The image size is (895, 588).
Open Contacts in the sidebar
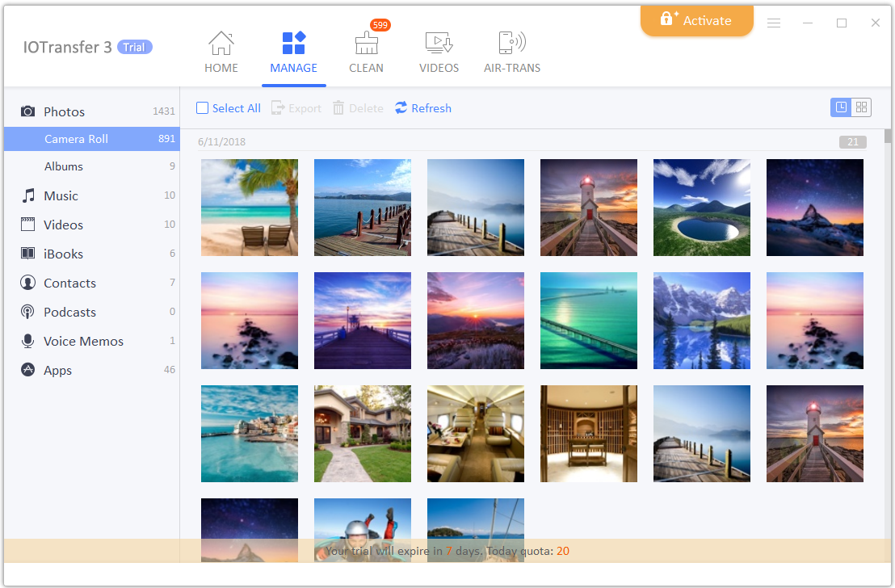[x=69, y=283]
